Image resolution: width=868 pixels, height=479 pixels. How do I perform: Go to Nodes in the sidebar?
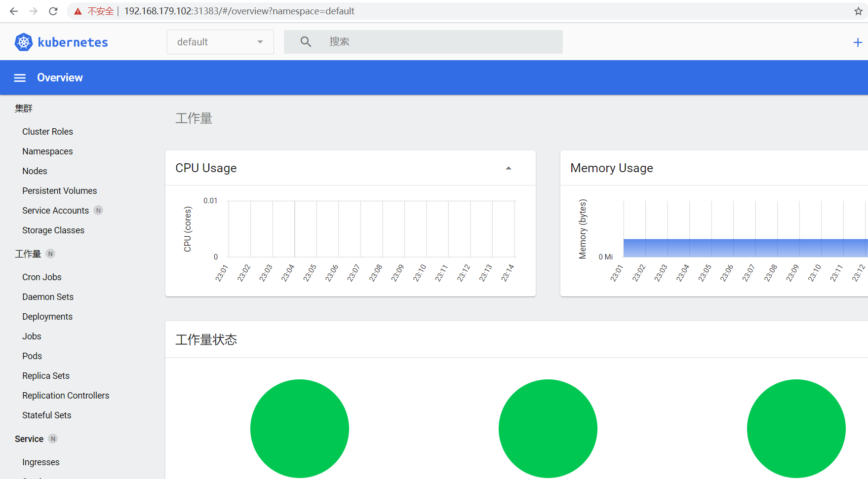[35, 171]
